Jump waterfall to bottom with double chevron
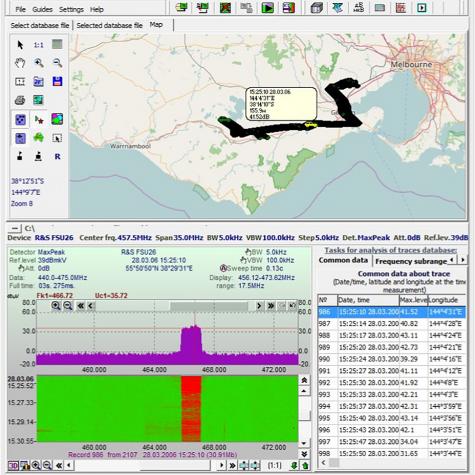Screen dimensions: 475x475 (304, 454)
